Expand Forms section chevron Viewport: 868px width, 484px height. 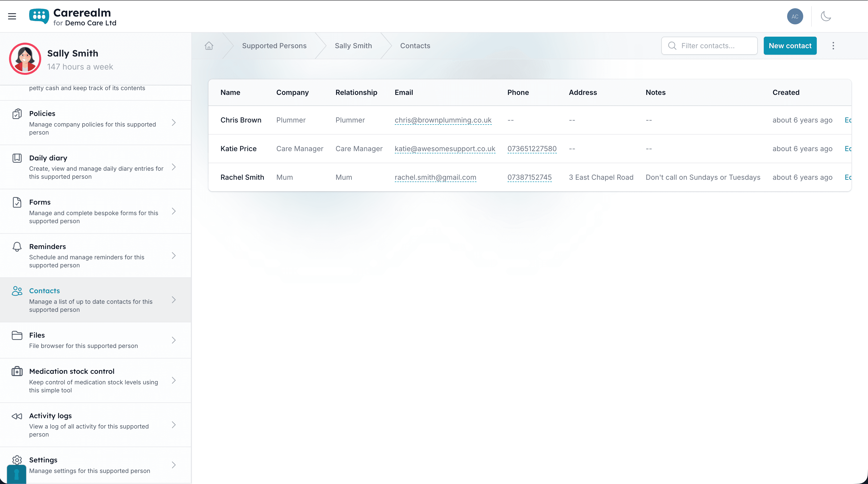(174, 211)
